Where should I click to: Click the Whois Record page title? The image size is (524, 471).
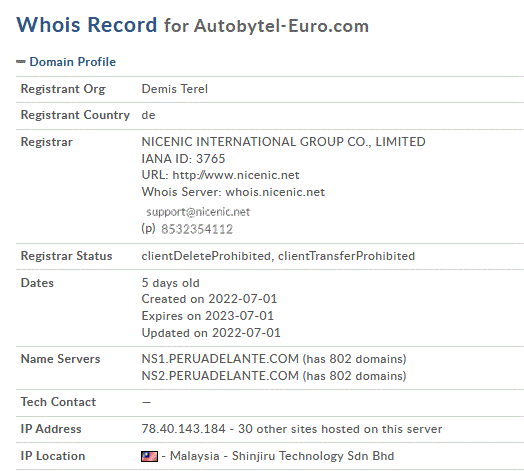[x=87, y=25]
